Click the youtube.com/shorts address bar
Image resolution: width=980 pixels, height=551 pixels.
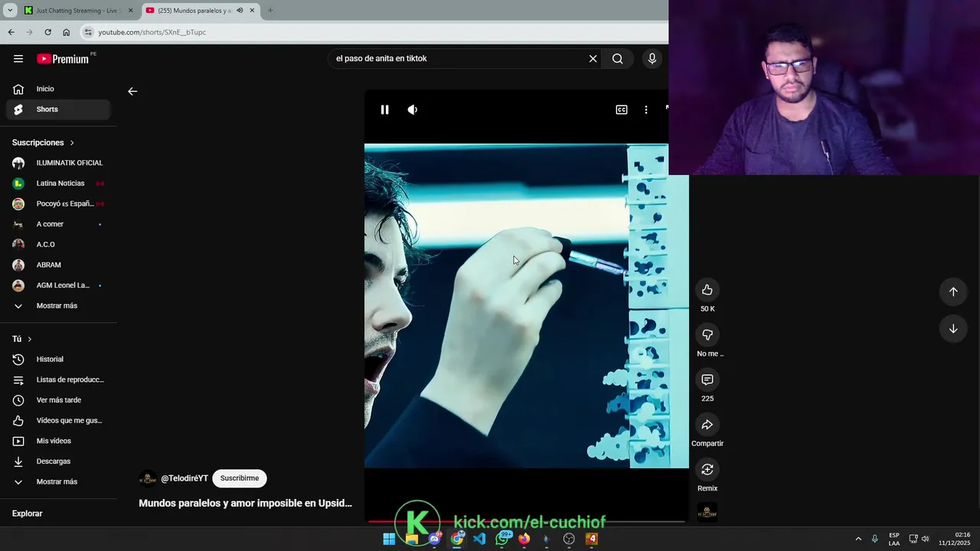click(x=375, y=32)
